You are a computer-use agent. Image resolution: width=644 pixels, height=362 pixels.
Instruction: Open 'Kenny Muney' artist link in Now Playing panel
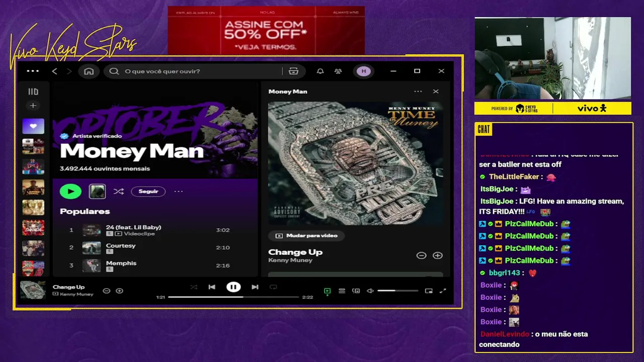coord(290,260)
